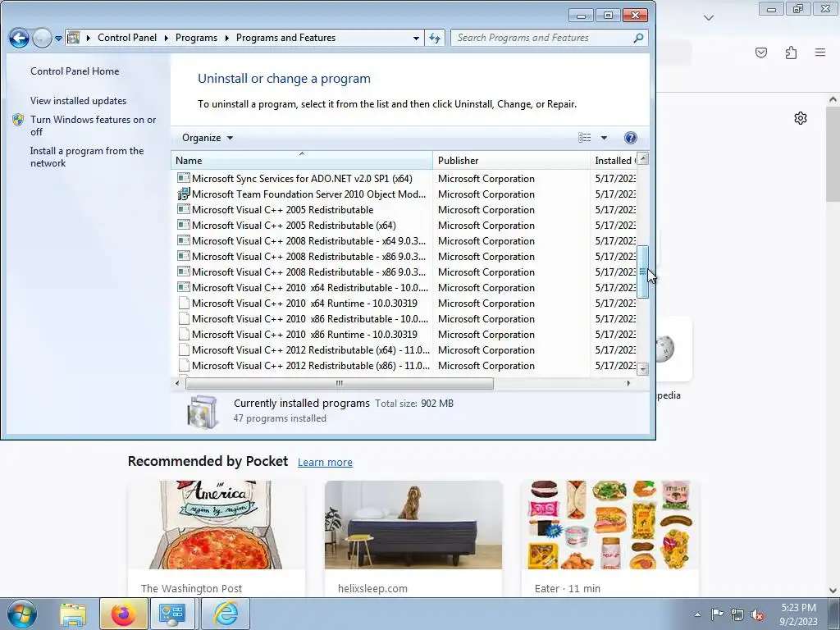
Task: Open the Organize dropdown menu
Action: pos(208,138)
